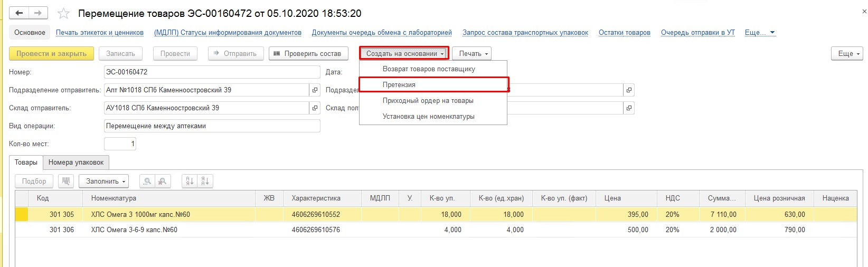Click the find (magnifier) icon in table toolbar
This screenshot has width=868, height=267.
pyautogui.click(x=147, y=181)
